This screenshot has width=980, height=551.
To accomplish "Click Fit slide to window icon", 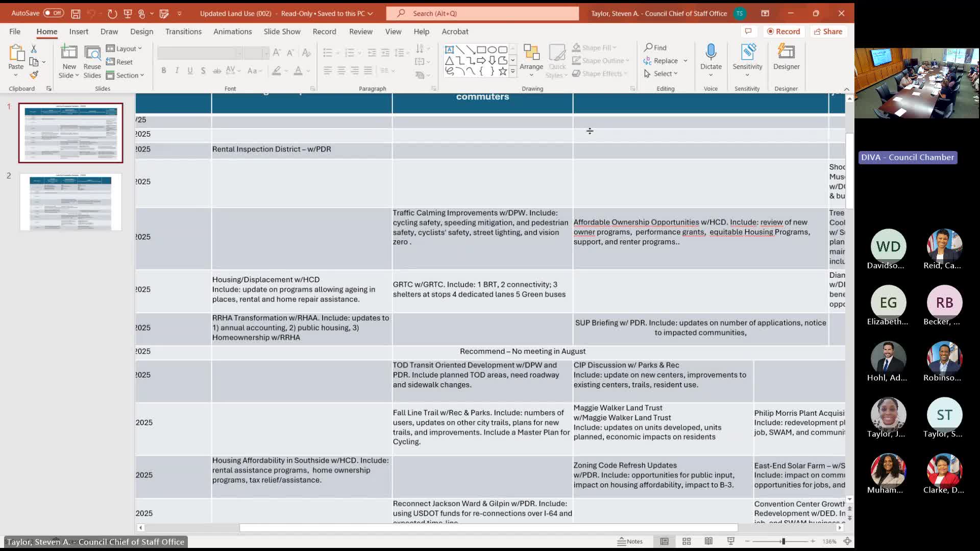I will click(847, 541).
